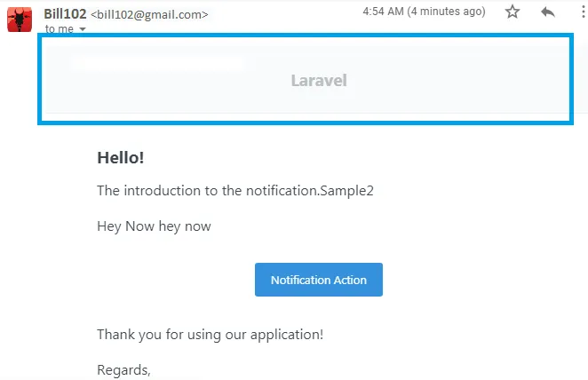Star this email message
This screenshot has height=380, width=588.
[x=513, y=12]
